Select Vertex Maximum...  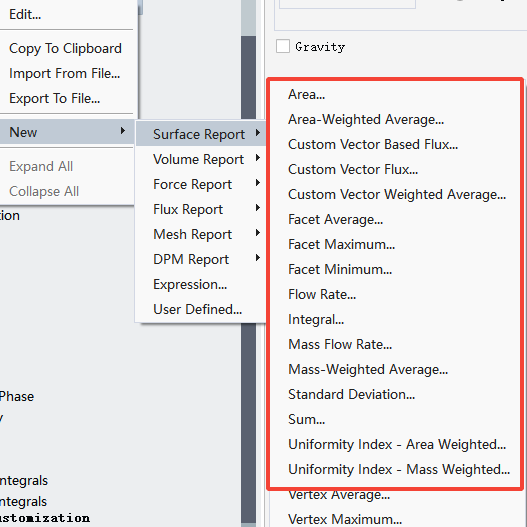point(345,520)
